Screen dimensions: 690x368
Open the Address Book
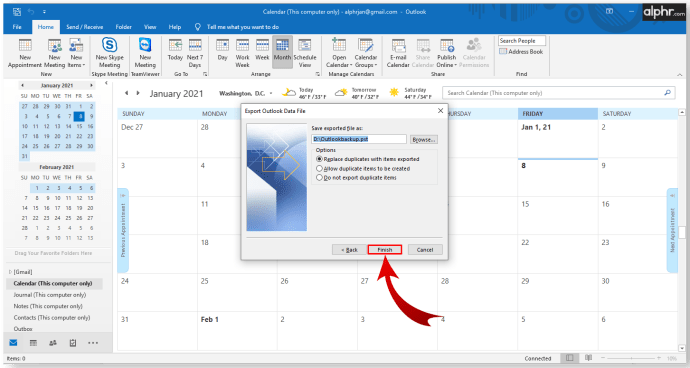[521, 52]
